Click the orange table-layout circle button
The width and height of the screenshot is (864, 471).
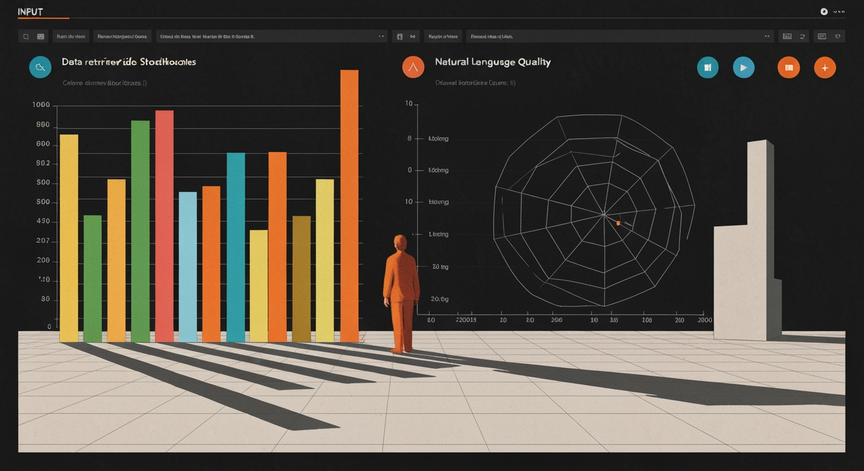(789, 67)
